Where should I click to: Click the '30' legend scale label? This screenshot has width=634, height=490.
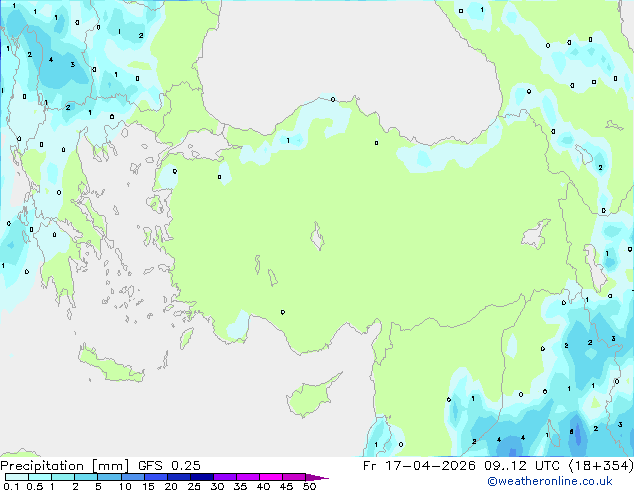217,486
